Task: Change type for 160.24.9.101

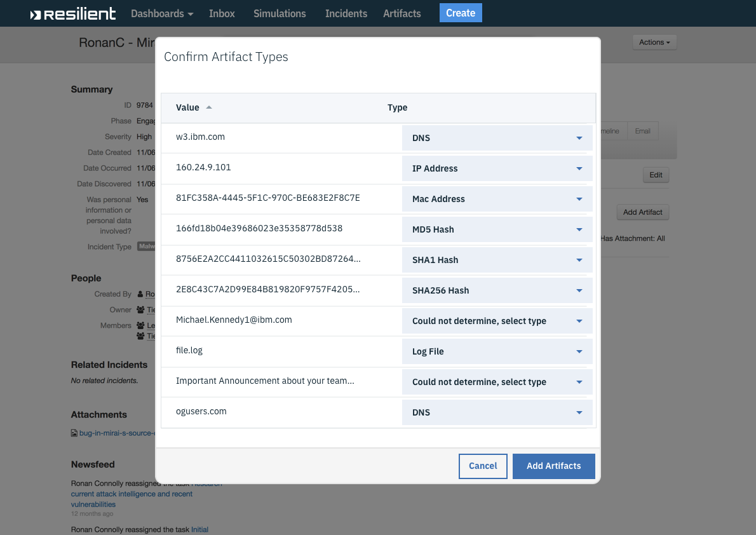Action: point(497,168)
